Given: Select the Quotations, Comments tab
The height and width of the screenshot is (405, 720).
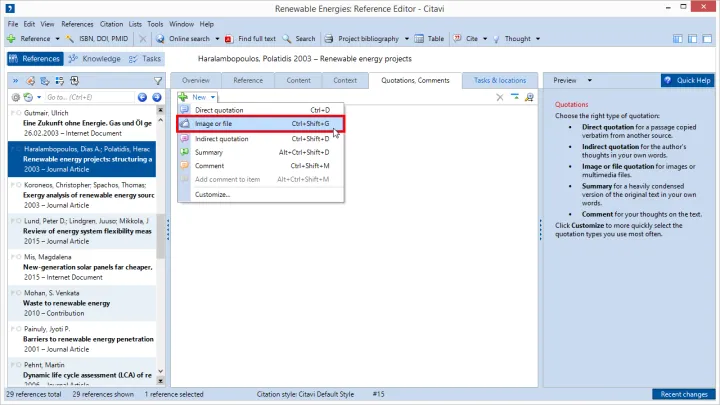Looking at the screenshot, I should click(415, 80).
